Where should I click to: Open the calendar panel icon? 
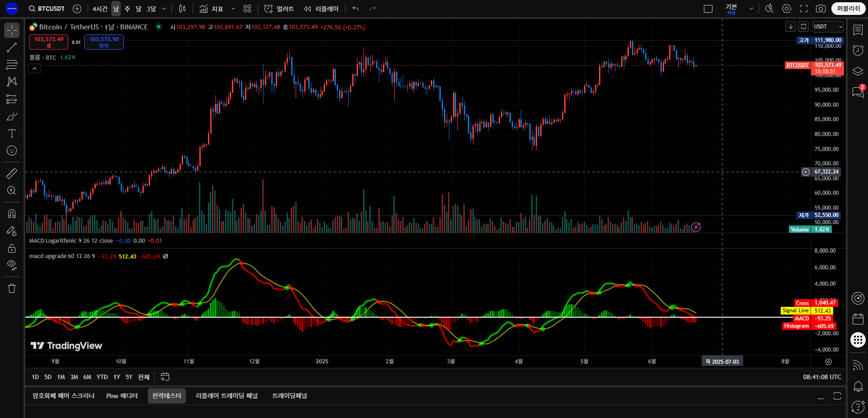pos(858,319)
